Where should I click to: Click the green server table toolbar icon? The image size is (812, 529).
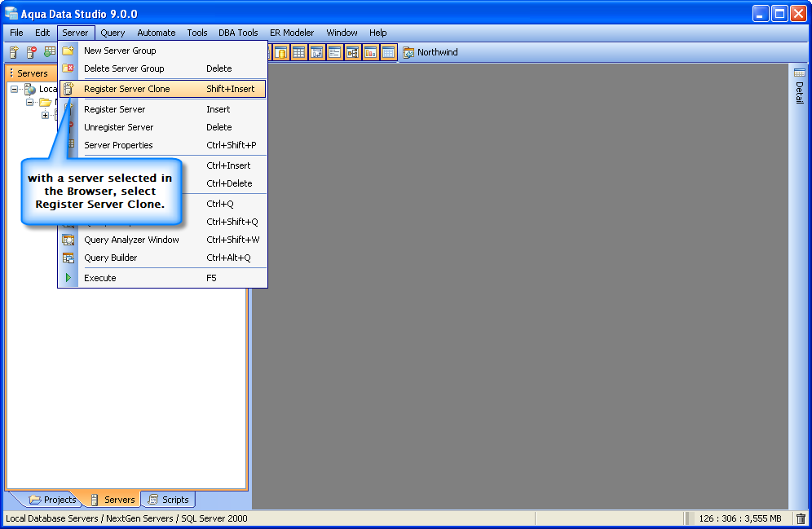coord(50,52)
